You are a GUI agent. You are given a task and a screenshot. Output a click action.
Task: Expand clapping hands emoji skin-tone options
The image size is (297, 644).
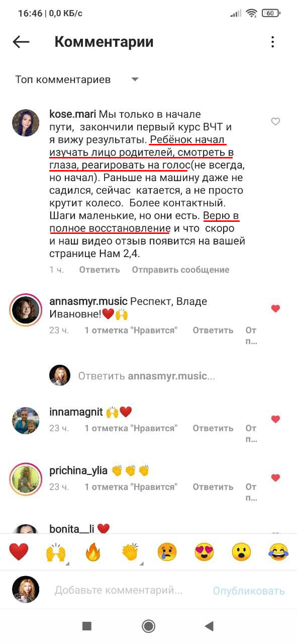[141, 563]
